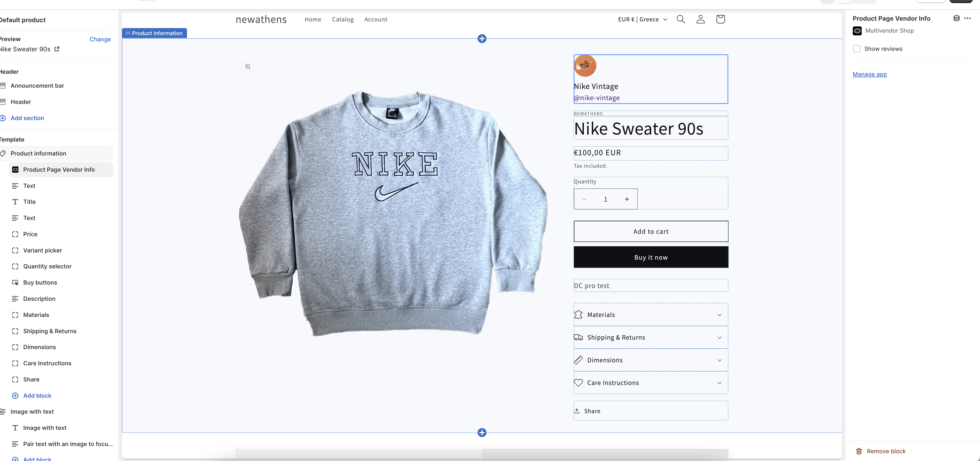
Task: Select the Buy buttons block in sidebar
Action: (40, 283)
